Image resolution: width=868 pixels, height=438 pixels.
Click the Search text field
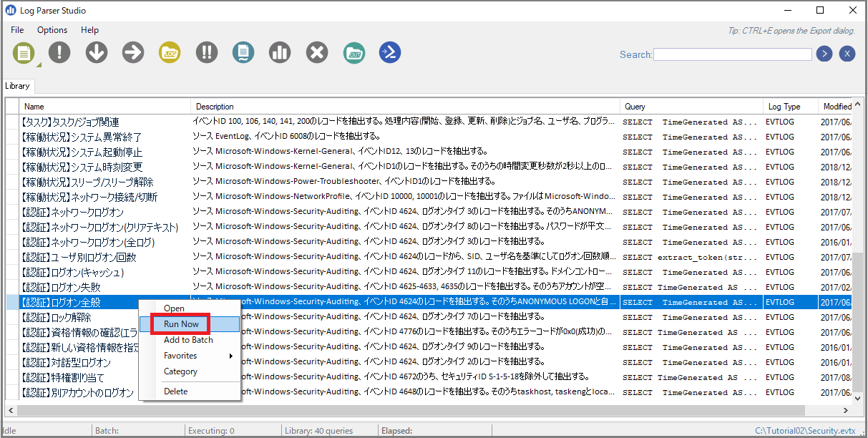pyautogui.click(x=733, y=54)
